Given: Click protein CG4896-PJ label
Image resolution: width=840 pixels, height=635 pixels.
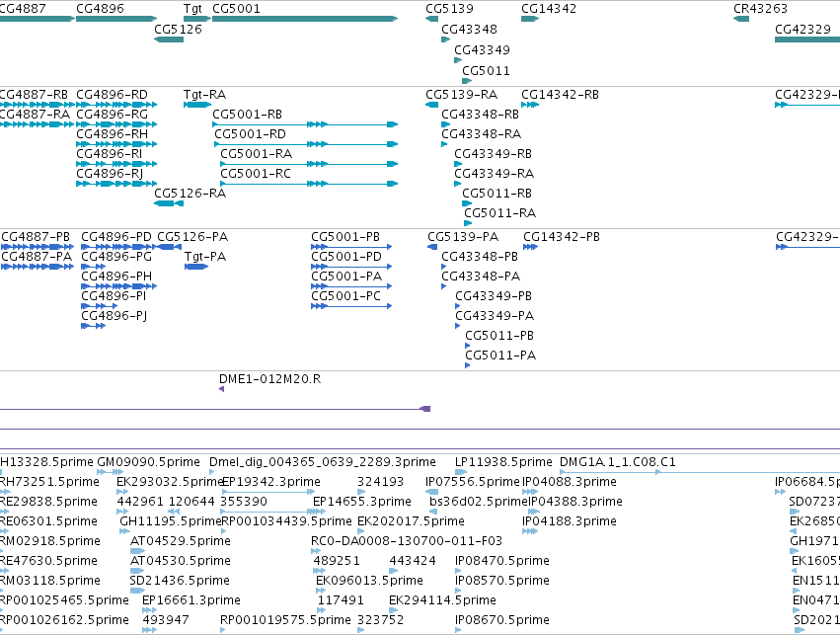Looking at the screenshot, I should (115, 316).
